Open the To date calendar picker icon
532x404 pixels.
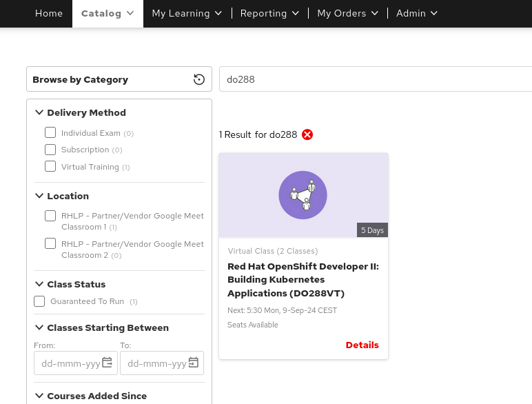point(194,363)
